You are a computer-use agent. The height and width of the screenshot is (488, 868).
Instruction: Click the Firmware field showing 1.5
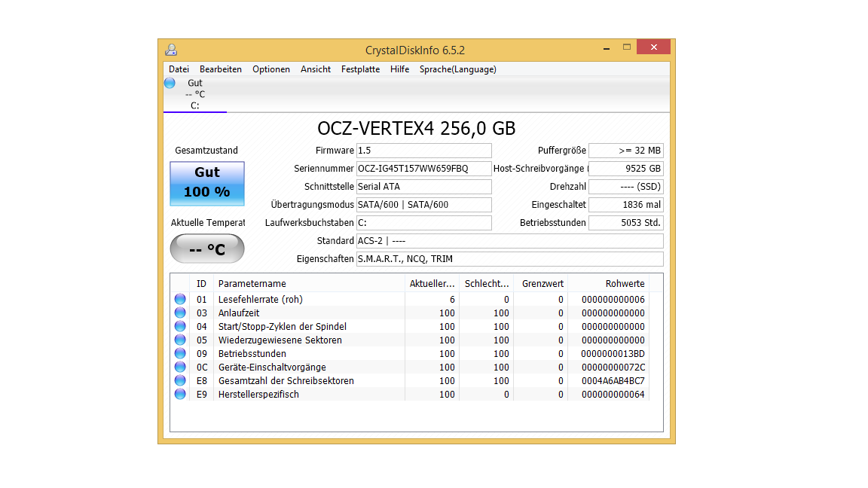click(x=423, y=151)
